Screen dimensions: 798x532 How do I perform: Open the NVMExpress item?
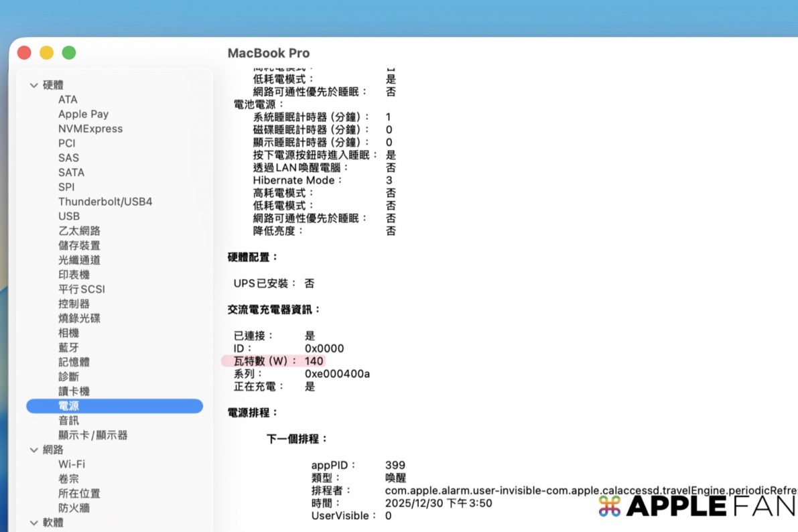click(x=90, y=129)
